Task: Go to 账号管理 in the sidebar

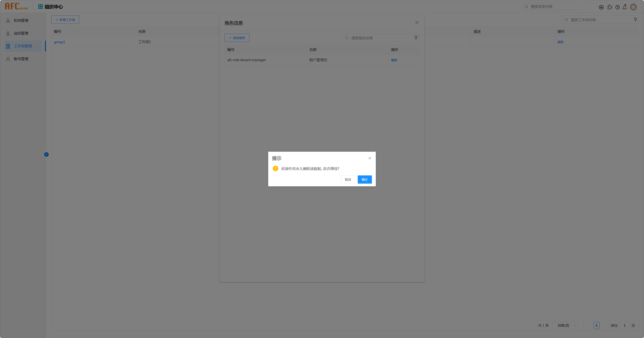Action: click(21, 59)
